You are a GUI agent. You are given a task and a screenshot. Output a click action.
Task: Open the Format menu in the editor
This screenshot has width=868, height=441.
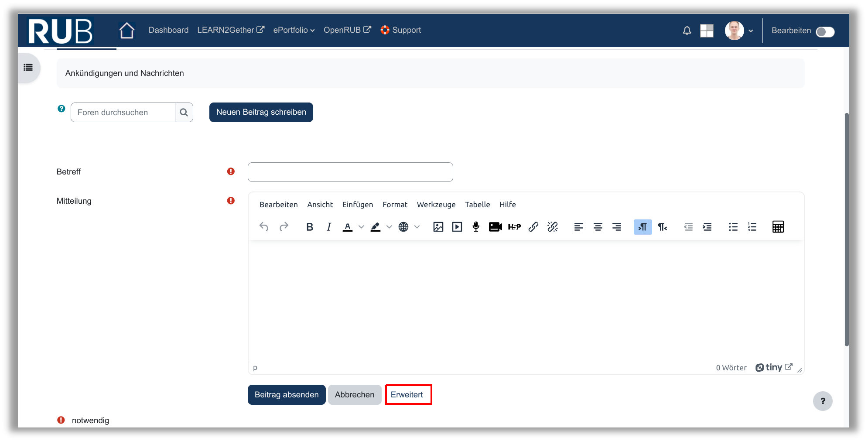click(395, 205)
